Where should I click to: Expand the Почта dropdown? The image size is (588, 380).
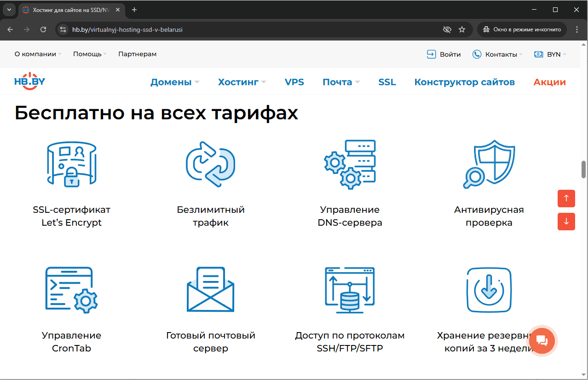tap(338, 82)
